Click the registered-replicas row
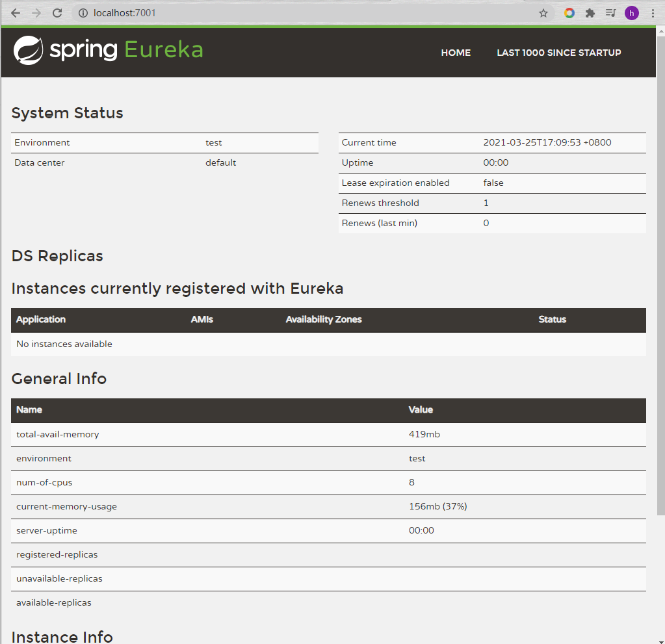Viewport: 665px width, 644px height. tap(328, 555)
